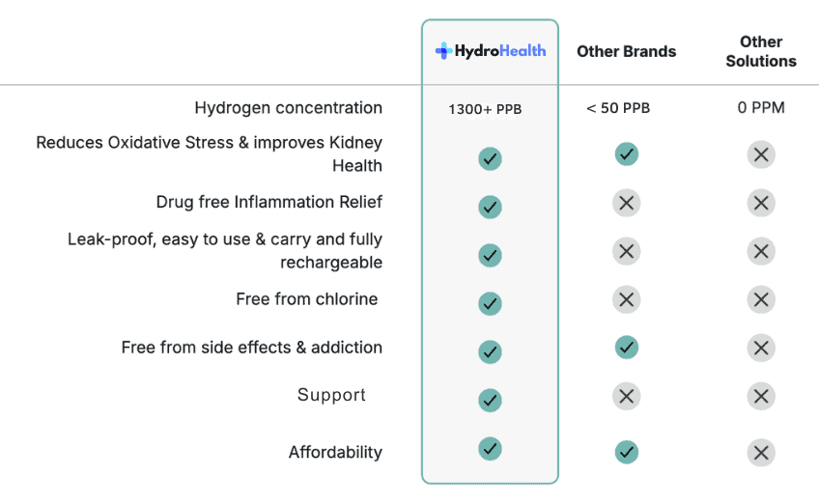Click the Affordability row label
The image size is (819, 504).
[x=335, y=452]
